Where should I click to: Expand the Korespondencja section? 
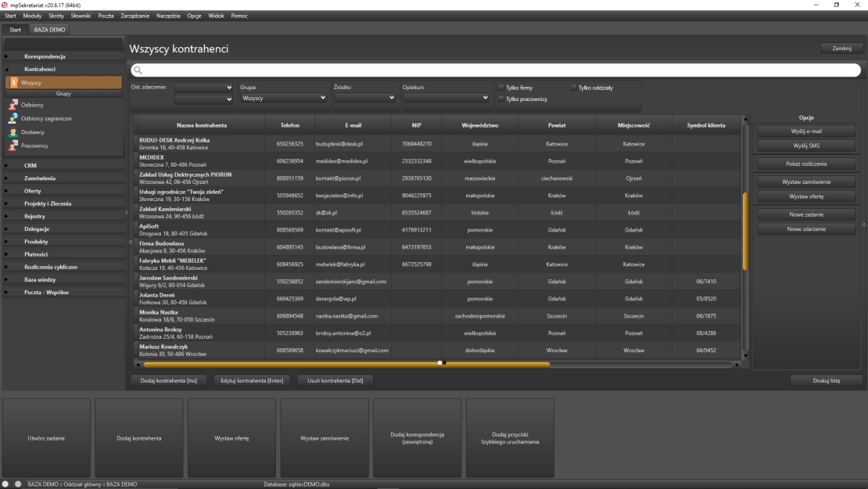pos(6,56)
